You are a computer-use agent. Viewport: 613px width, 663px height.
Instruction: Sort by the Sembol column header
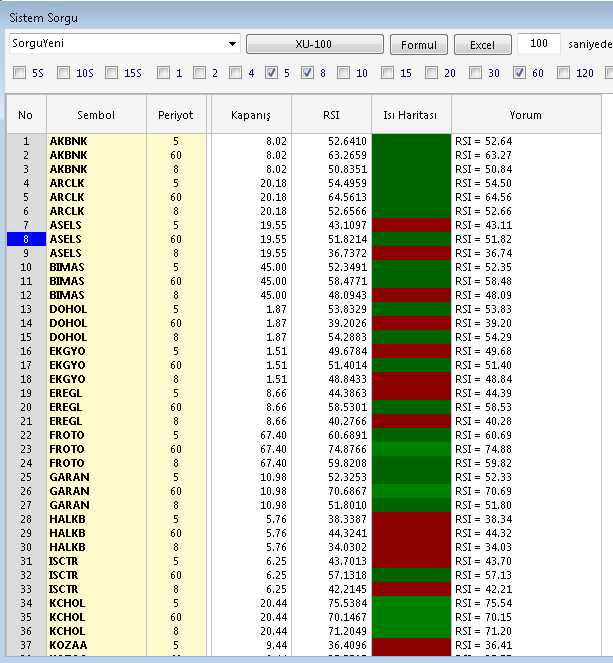[x=96, y=115]
